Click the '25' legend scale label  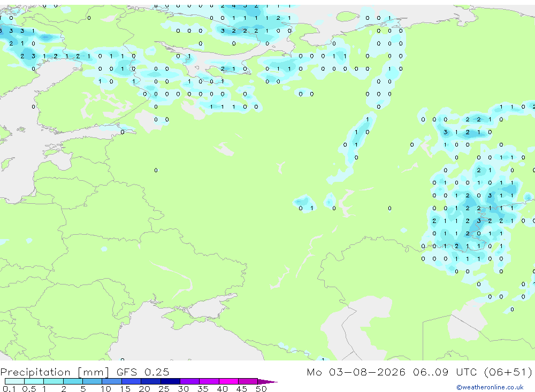pyautogui.click(x=164, y=389)
